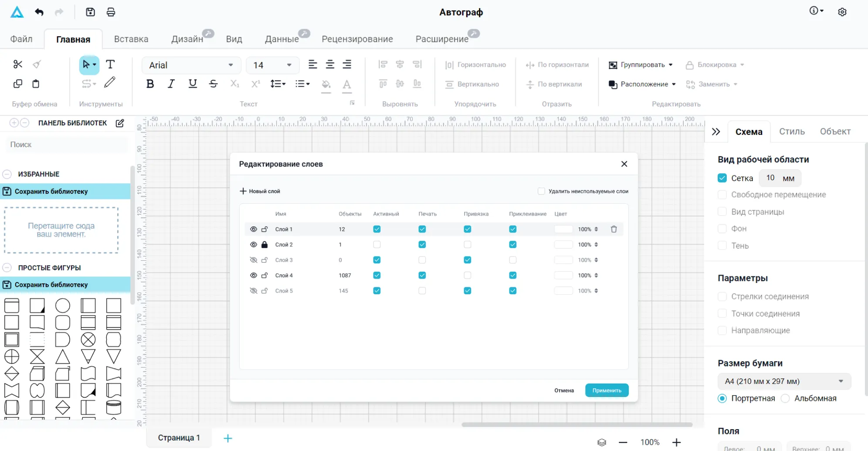868x451 pixels.
Task: Show Слой 3 via crossed eye icon
Action: 254,260
